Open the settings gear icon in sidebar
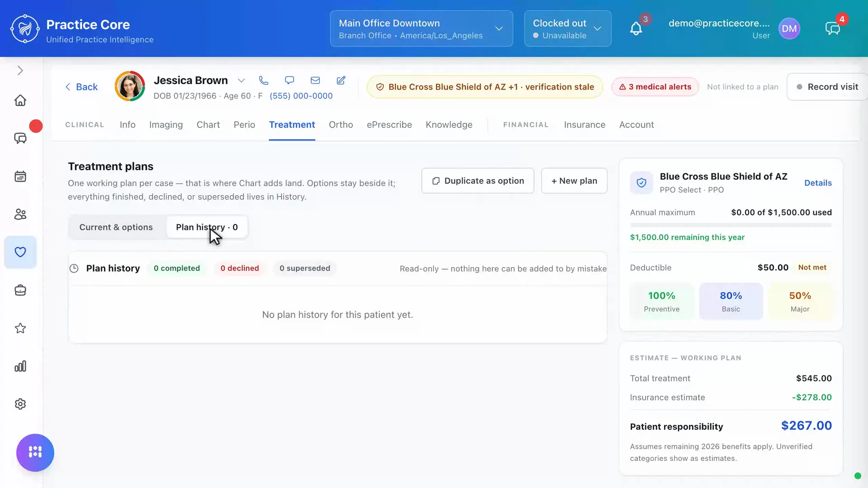 click(x=20, y=404)
